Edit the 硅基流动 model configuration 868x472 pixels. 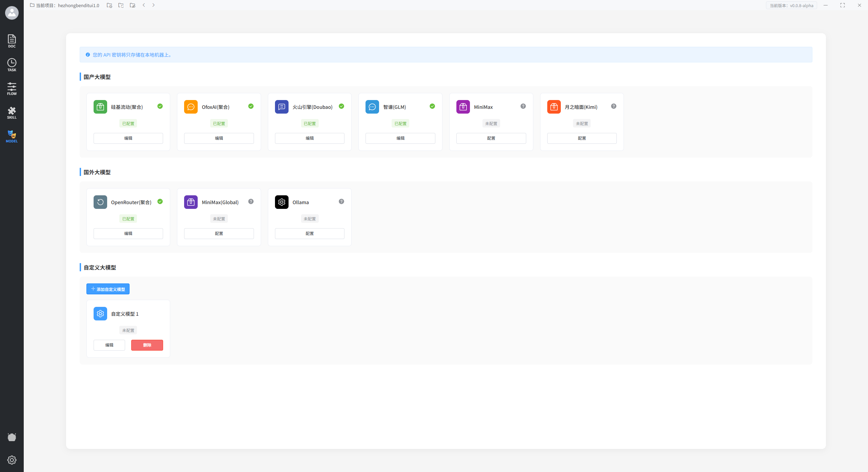point(128,138)
